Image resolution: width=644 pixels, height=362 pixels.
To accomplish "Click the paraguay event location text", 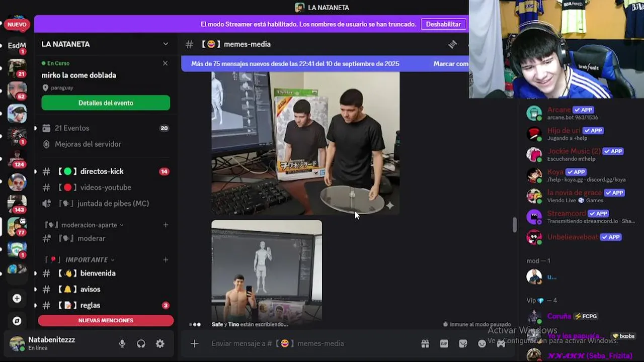I will [x=62, y=87].
